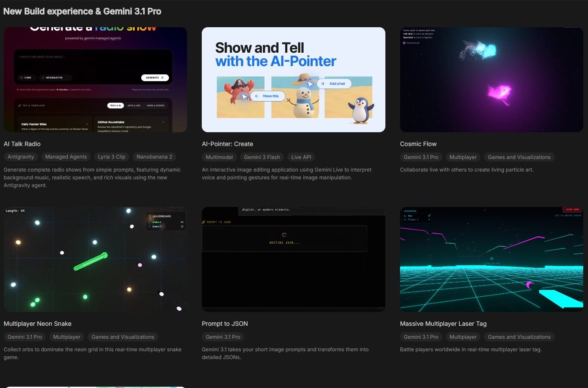Select Gemini 3.1 Pro tag under Prompt to JSON
The height and width of the screenshot is (388, 588).
[x=223, y=337]
